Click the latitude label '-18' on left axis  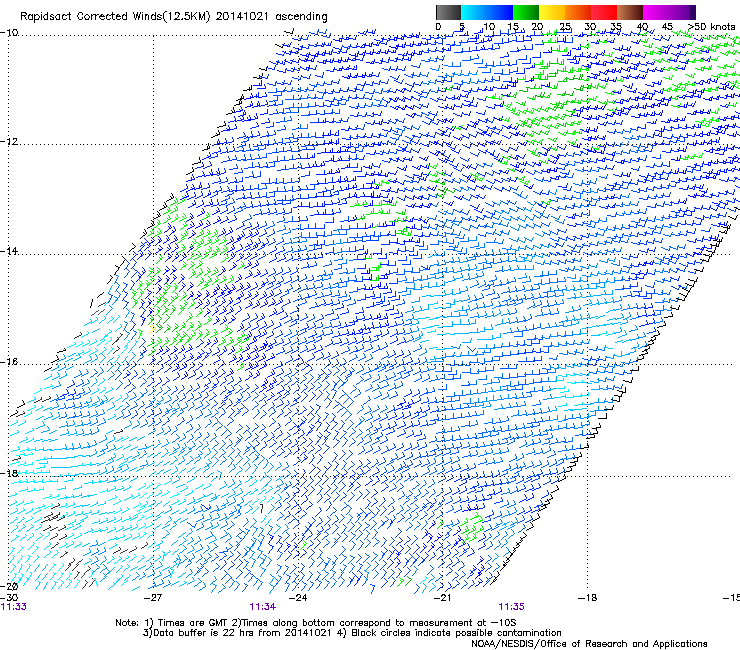(9, 473)
